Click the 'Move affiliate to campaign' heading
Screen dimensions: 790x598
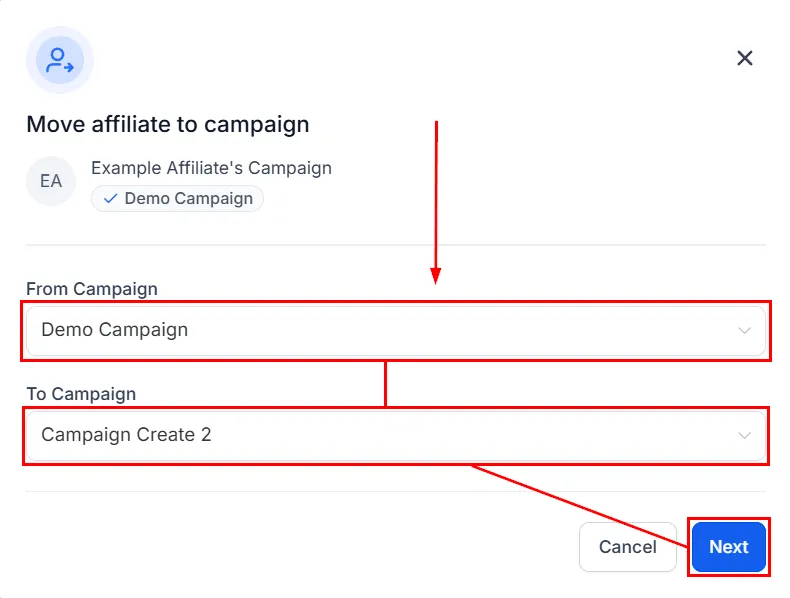click(168, 124)
